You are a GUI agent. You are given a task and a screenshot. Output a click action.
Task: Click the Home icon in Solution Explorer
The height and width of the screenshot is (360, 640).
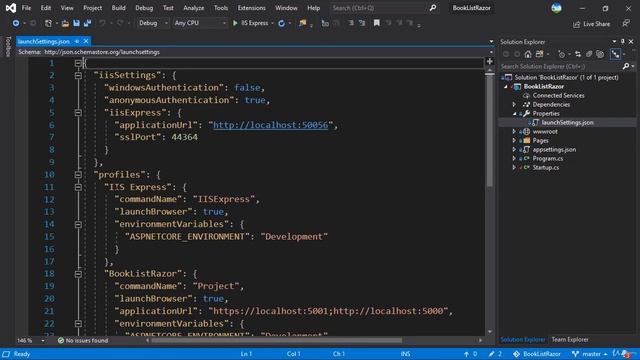click(528, 54)
